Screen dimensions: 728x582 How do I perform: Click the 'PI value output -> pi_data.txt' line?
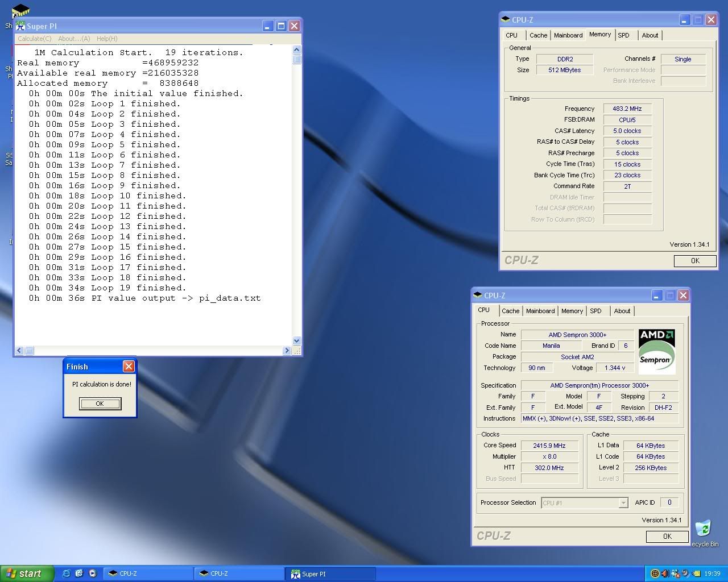click(x=145, y=298)
